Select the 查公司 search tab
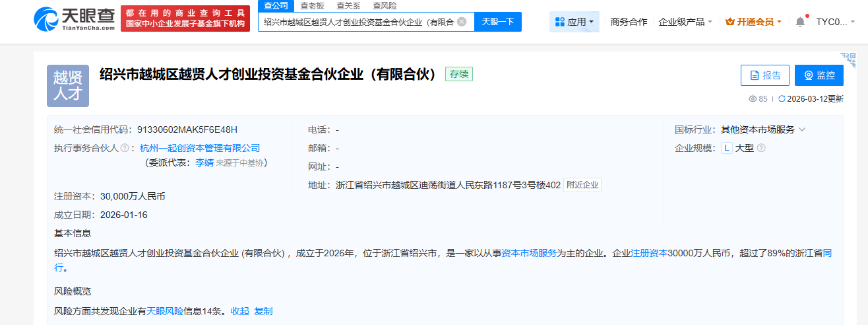 click(276, 5)
